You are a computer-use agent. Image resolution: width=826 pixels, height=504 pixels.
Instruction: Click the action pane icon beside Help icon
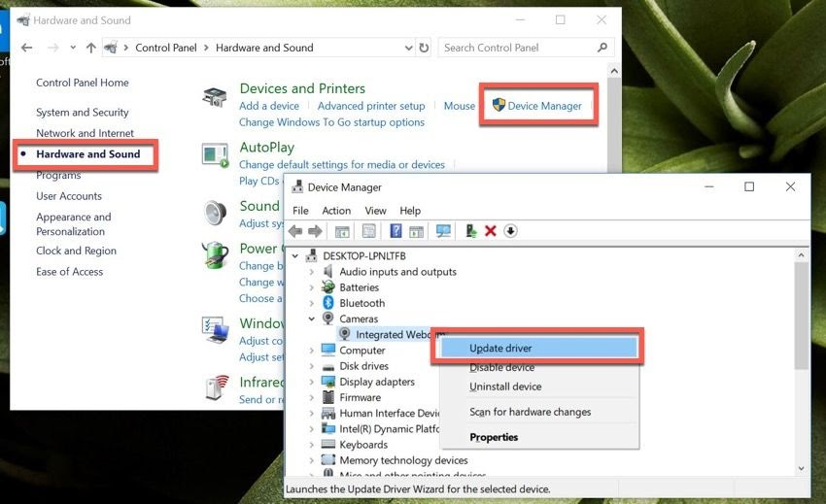(416, 231)
